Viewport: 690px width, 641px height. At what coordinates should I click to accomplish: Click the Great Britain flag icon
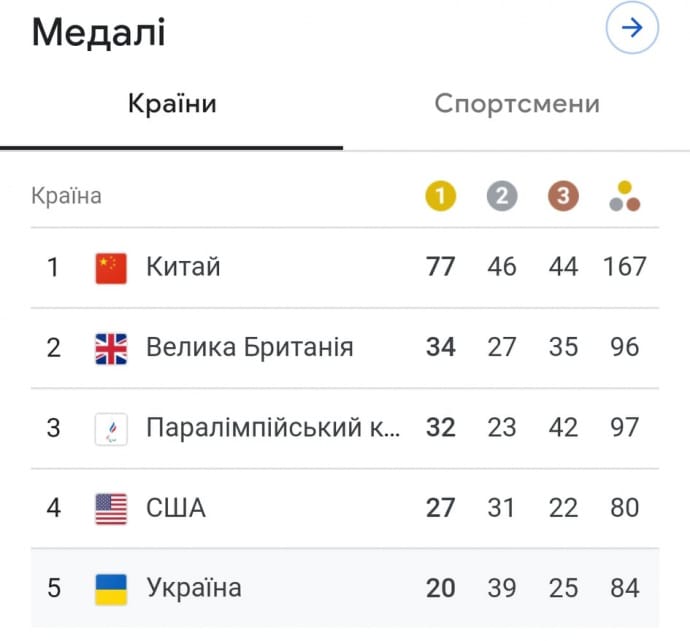tap(111, 348)
